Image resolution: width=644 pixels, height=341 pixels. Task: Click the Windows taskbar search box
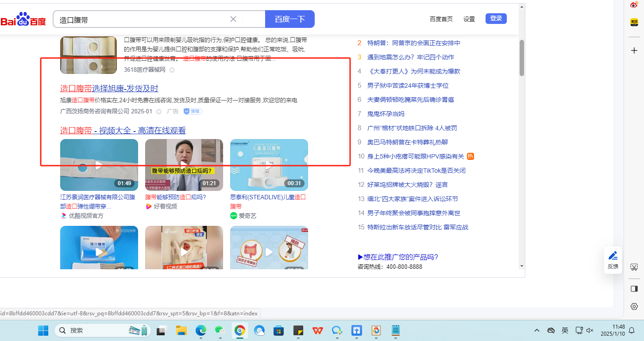click(x=102, y=330)
